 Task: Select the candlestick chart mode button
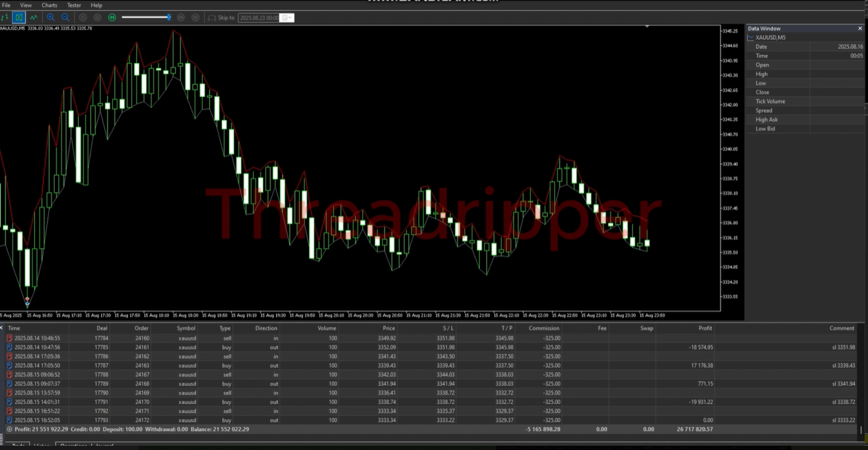pyautogui.click(x=19, y=18)
